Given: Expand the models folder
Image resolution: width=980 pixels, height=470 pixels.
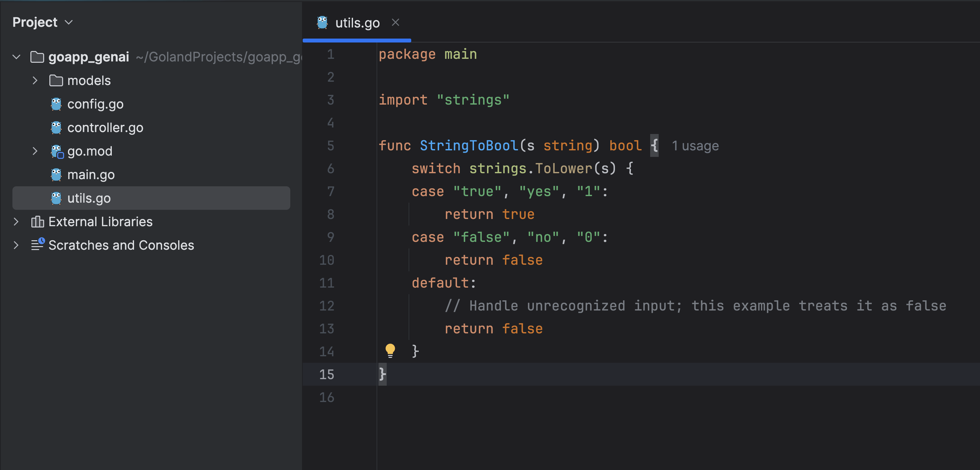Looking at the screenshot, I should point(35,81).
